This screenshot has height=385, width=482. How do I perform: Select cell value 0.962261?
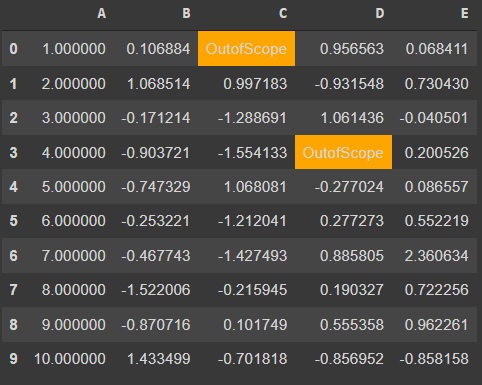(x=437, y=324)
